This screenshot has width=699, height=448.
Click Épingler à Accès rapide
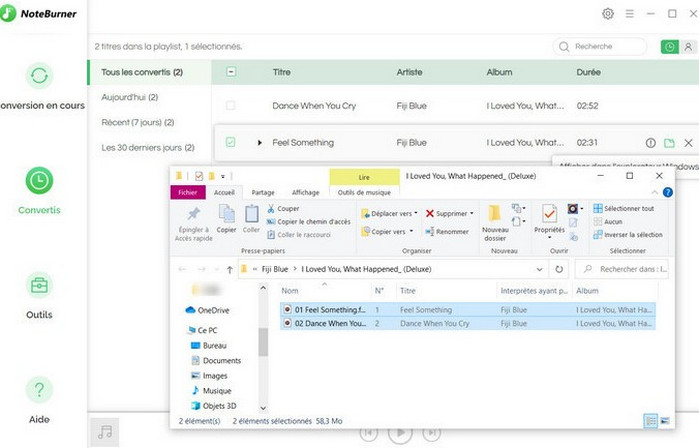[x=193, y=224]
